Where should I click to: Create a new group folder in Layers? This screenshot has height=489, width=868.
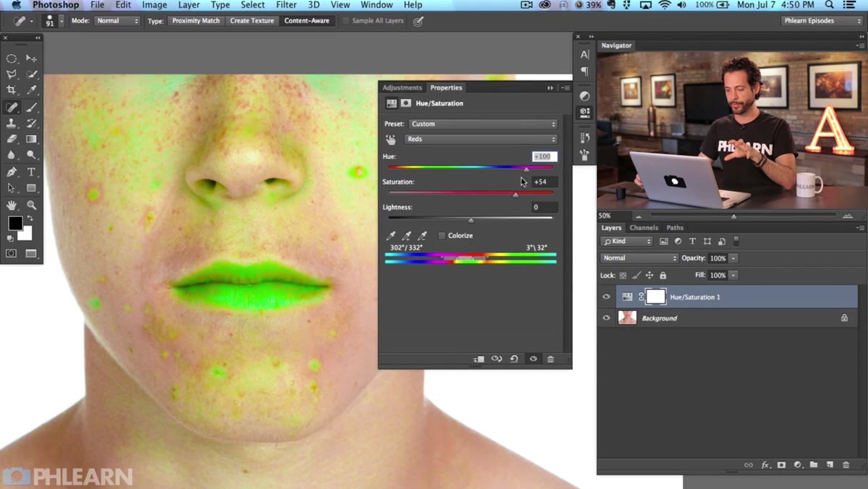pos(814,465)
